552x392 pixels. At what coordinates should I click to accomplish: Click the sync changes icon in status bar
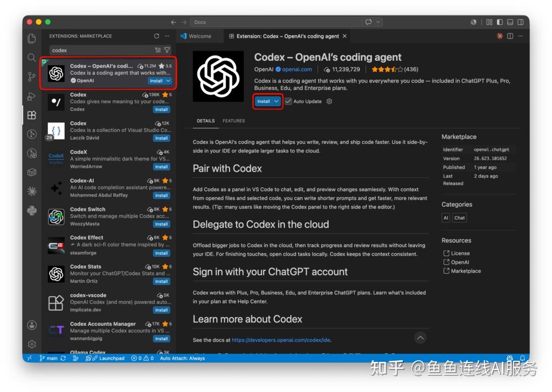[63, 358]
